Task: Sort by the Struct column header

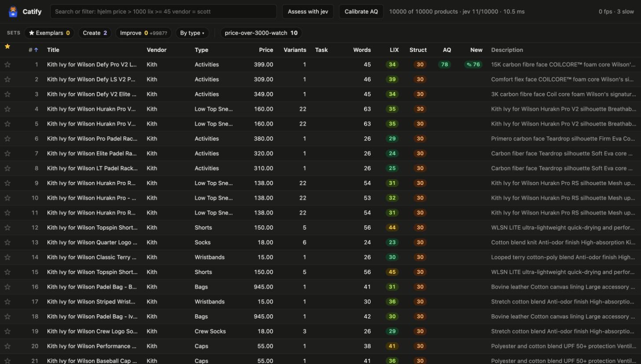Action: tap(418, 50)
